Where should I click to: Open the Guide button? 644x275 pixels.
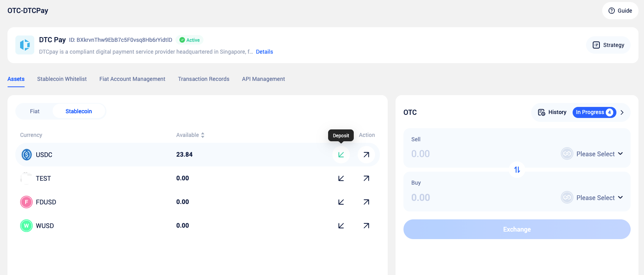[620, 11]
